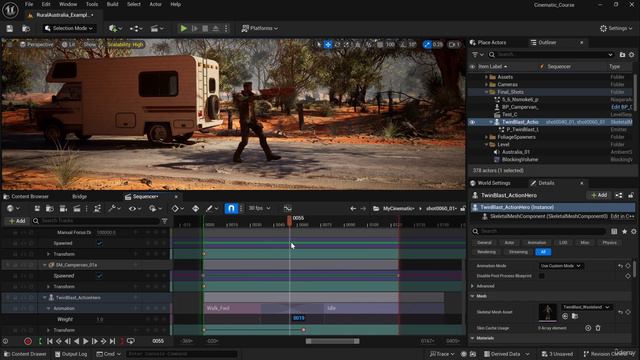
Task: Create new folder in Outliner
Action: point(622,54)
